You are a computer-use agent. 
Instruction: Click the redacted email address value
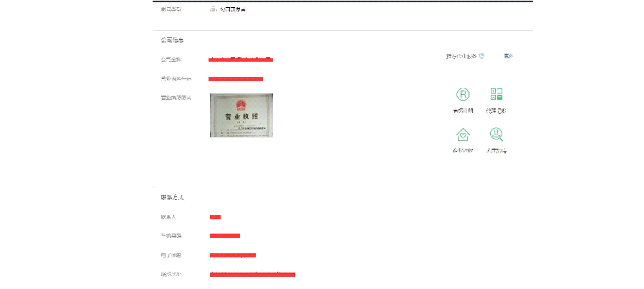[232, 255]
